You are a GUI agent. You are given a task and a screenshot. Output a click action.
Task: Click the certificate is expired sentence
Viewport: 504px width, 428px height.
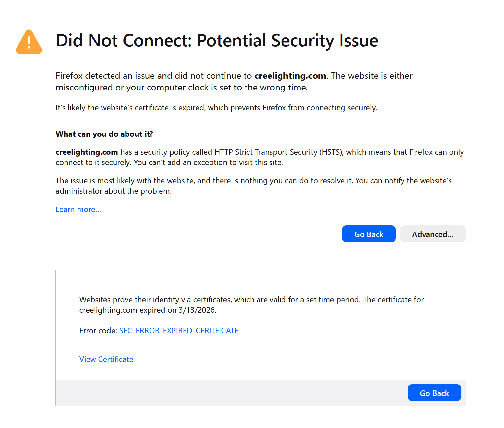(216, 108)
